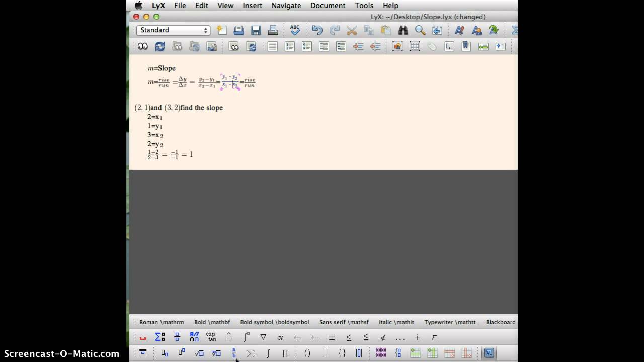The width and height of the screenshot is (644, 362).
Task: Click the Redo arrow icon
Action: [335, 30]
